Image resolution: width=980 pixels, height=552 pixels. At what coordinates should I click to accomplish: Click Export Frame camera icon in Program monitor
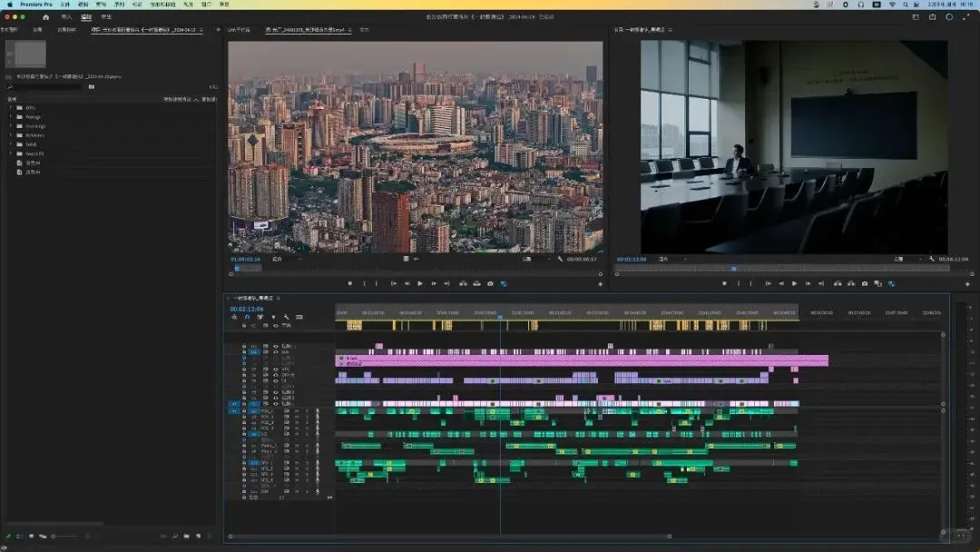click(864, 283)
